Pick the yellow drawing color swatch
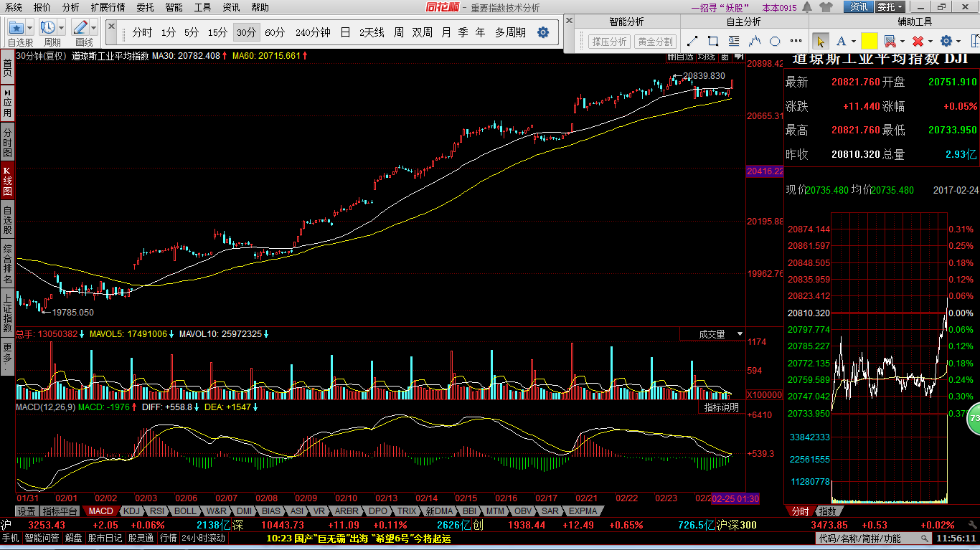Viewport: 980px width, 550px height. coord(869,41)
